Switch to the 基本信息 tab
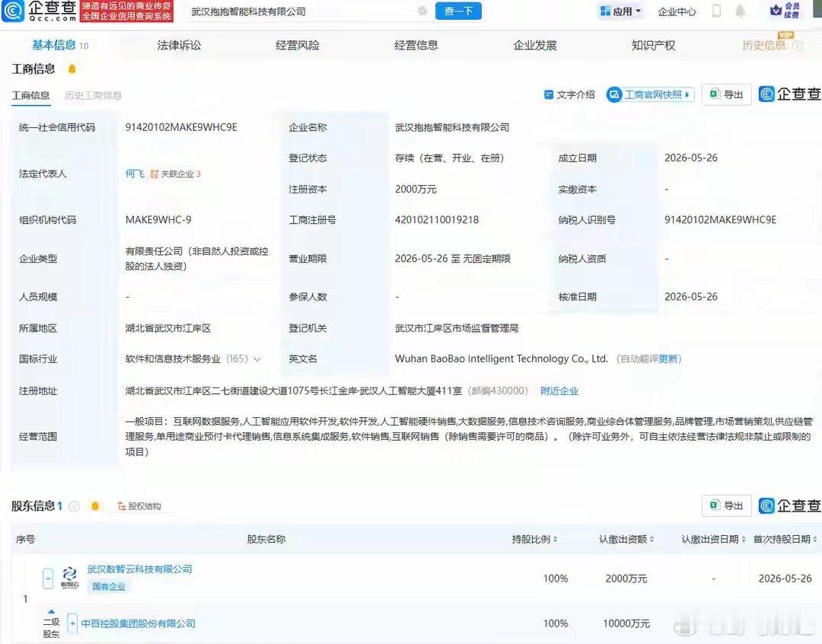 click(60, 46)
